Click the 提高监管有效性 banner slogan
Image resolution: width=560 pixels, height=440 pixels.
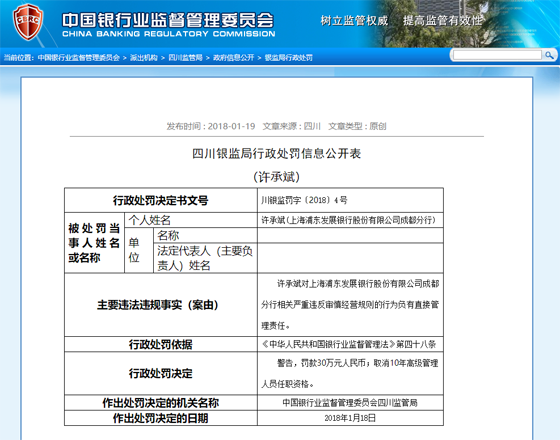pyautogui.click(x=443, y=21)
